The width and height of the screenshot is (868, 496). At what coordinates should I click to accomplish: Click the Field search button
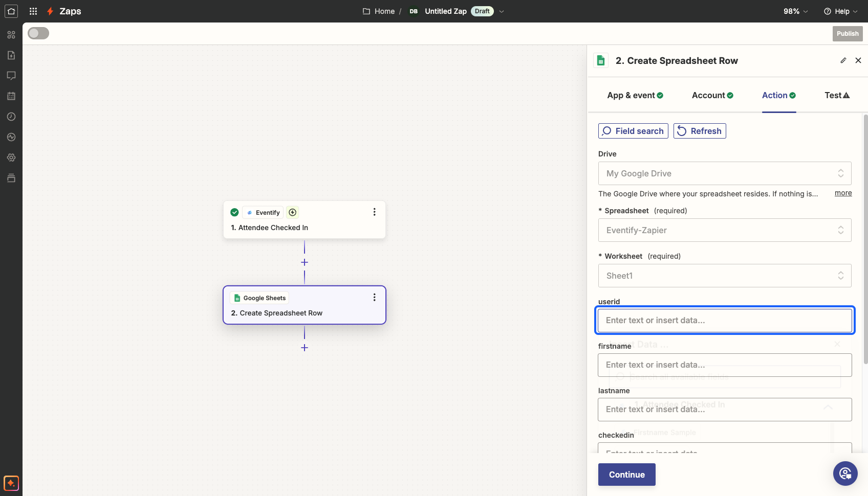tap(633, 131)
